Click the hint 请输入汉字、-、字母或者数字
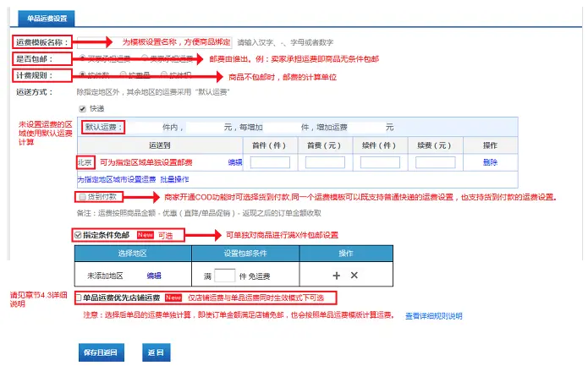This screenshot has height=366, width=588. coord(285,42)
